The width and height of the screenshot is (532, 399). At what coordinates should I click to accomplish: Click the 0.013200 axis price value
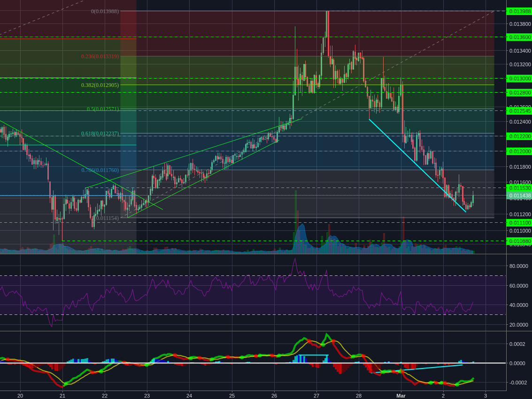520,64
